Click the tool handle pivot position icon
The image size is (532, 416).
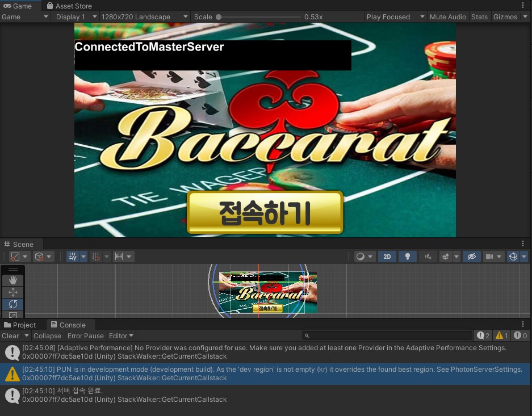[15, 257]
